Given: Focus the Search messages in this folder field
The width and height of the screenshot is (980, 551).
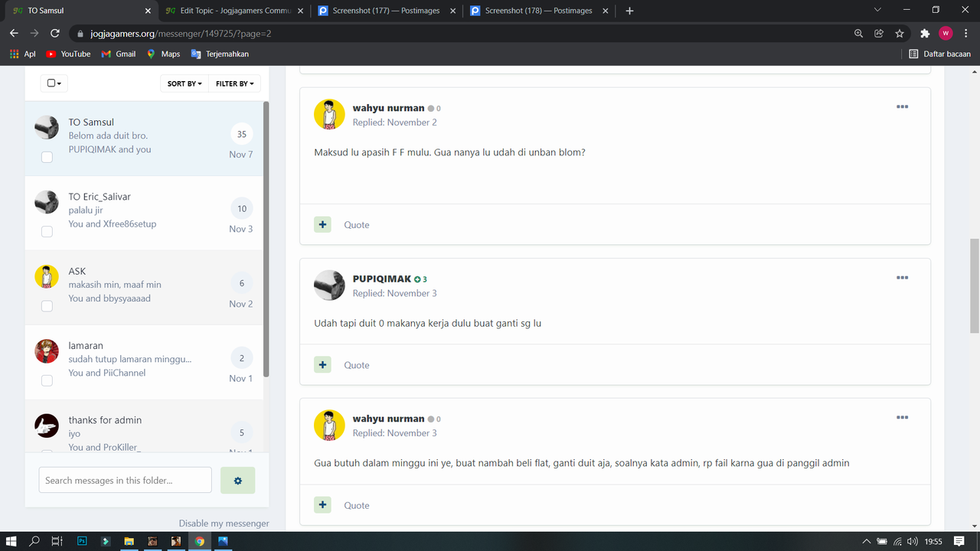Looking at the screenshot, I should [x=125, y=480].
